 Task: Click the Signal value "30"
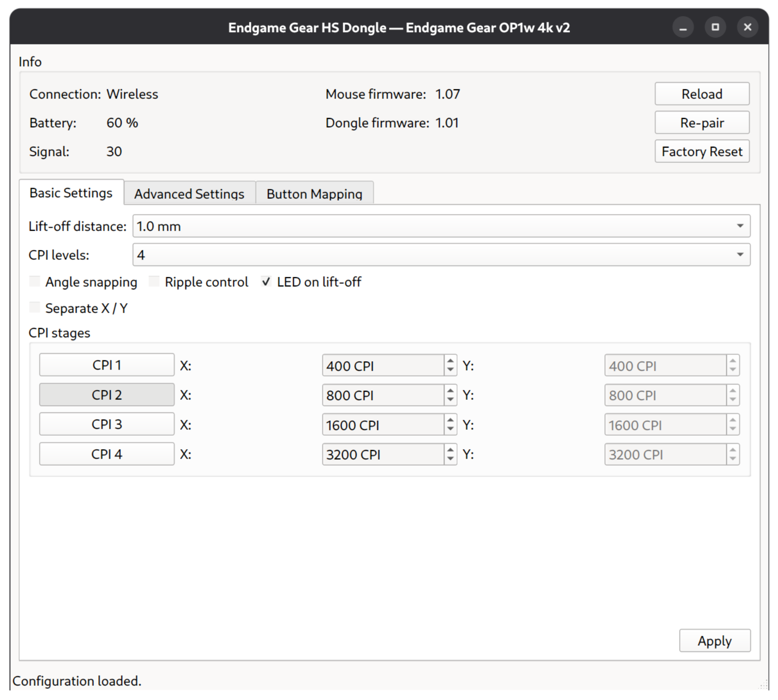click(x=114, y=152)
